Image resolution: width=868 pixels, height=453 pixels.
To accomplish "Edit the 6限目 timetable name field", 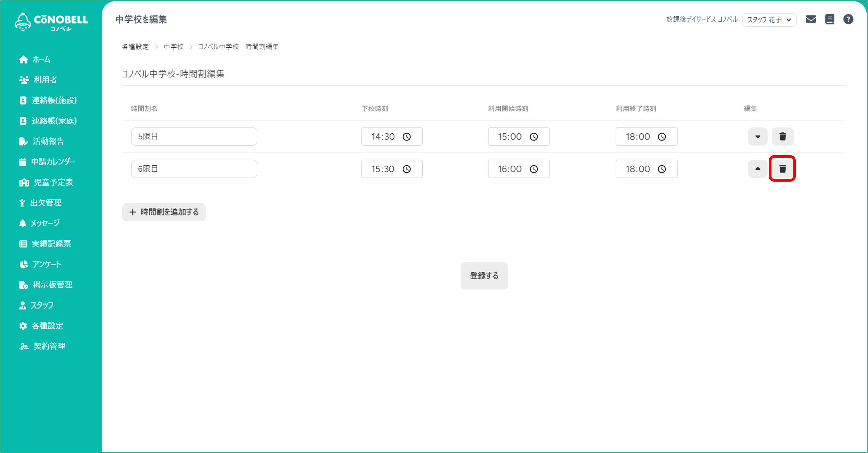I will 194,169.
